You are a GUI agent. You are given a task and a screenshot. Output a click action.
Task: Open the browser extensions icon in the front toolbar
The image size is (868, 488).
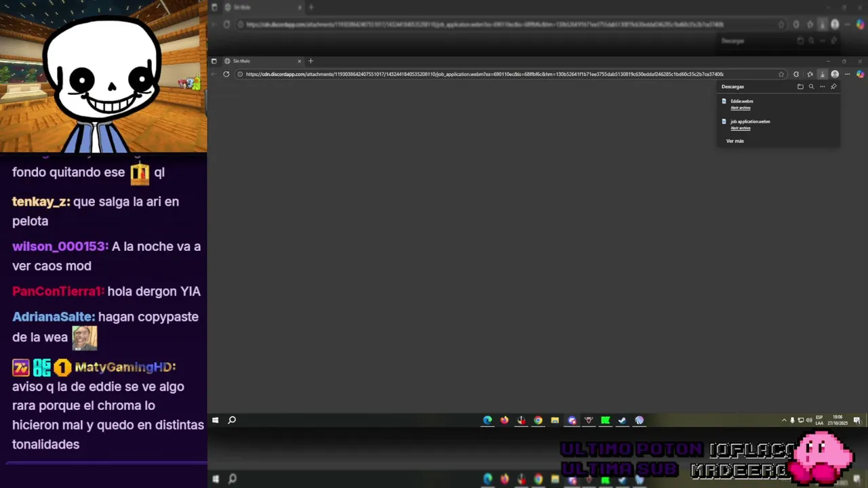pos(796,74)
